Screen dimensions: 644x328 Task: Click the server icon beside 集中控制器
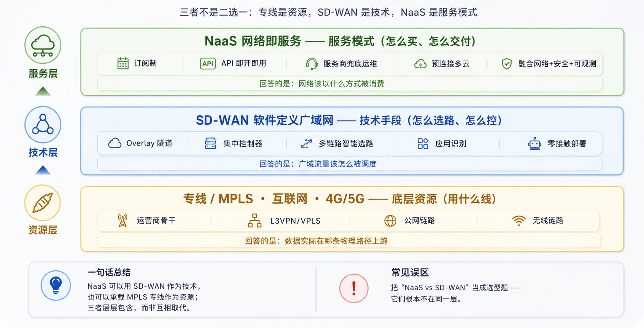210,144
